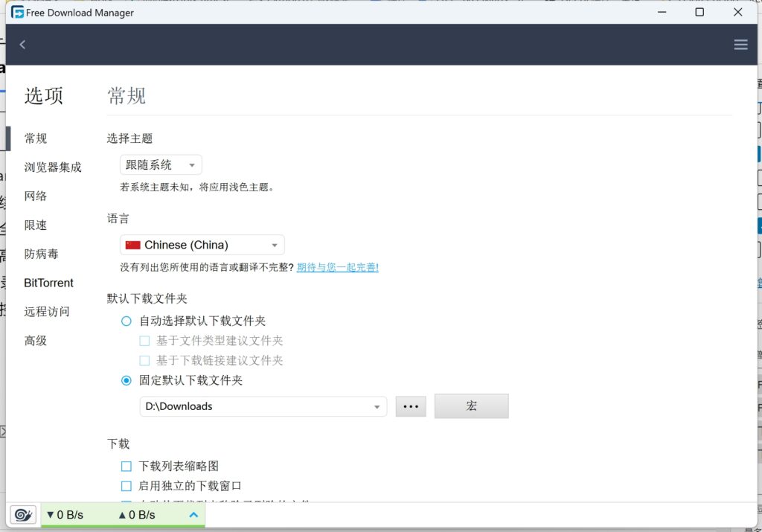The width and height of the screenshot is (762, 532).
Task: Toggle snail mode icon in status bar
Action: tap(23, 514)
